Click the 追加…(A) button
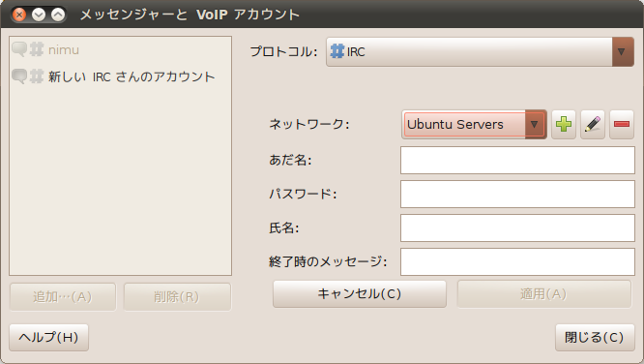 [x=63, y=297]
